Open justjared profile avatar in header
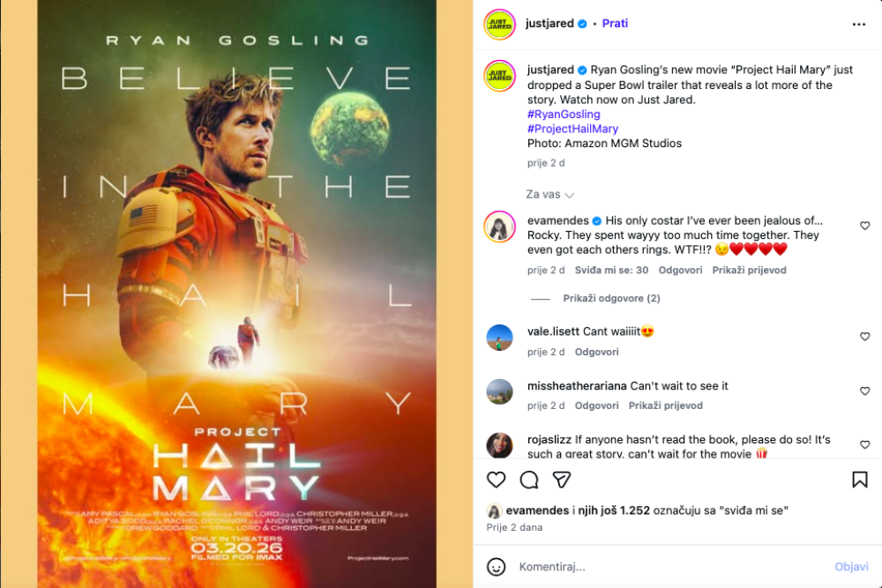The width and height of the screenshot is (882, 588). pyautogui.click(x=499, y=24)
